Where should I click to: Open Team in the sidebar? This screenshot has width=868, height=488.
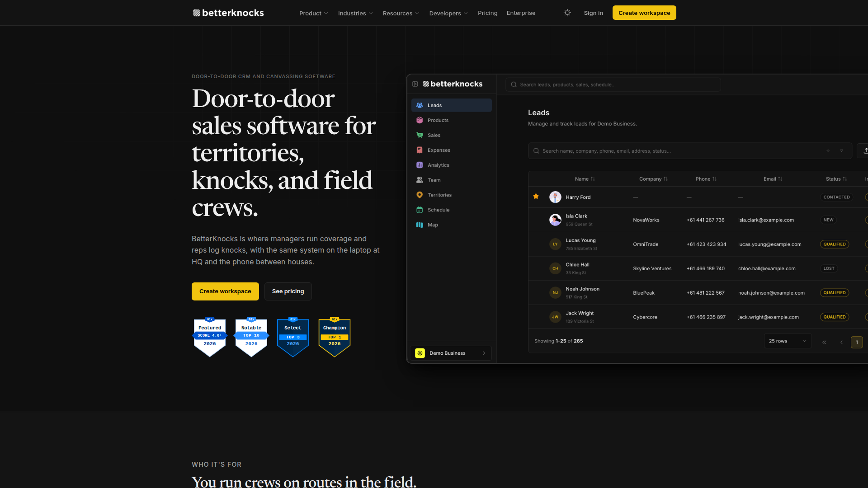451,180
